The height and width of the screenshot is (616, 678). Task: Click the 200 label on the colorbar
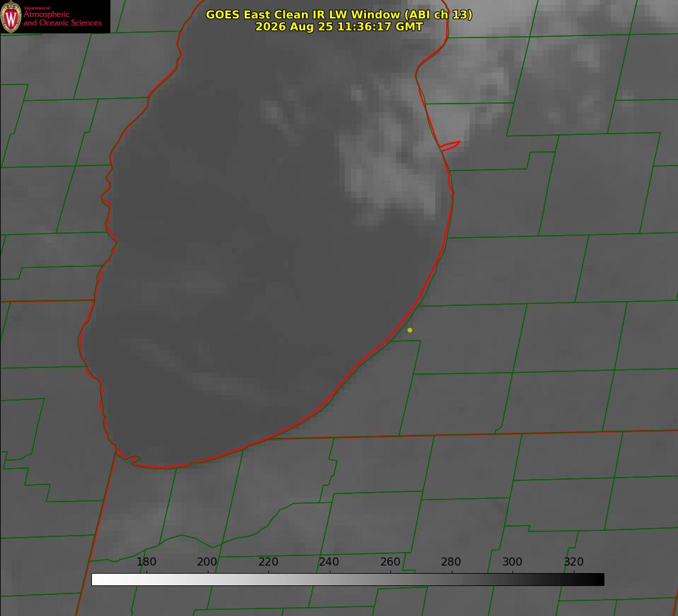click(207, 562)
